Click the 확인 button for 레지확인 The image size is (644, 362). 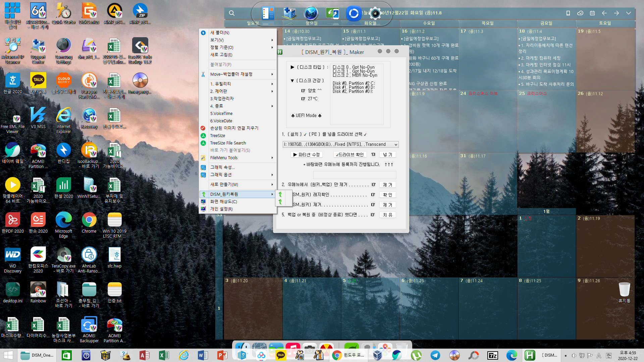coord(387,195)
